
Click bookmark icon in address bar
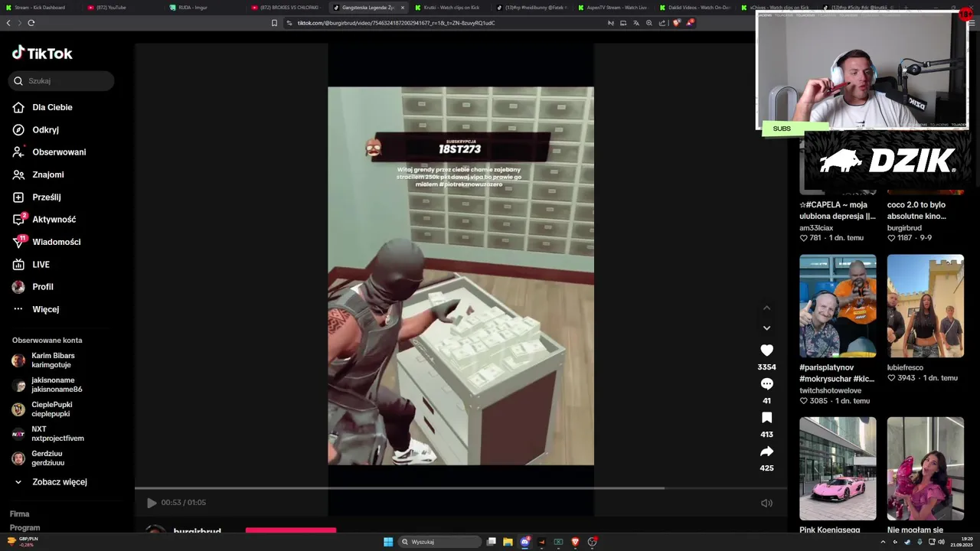point(274,23)
